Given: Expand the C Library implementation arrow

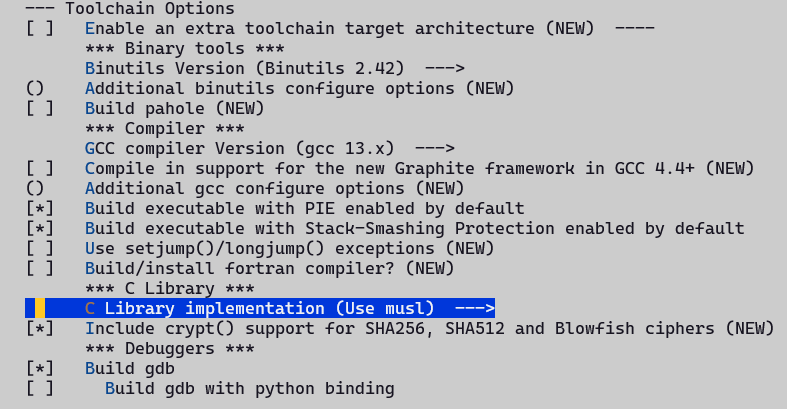Looking at the screenshot, I should (x=475, y=308).
